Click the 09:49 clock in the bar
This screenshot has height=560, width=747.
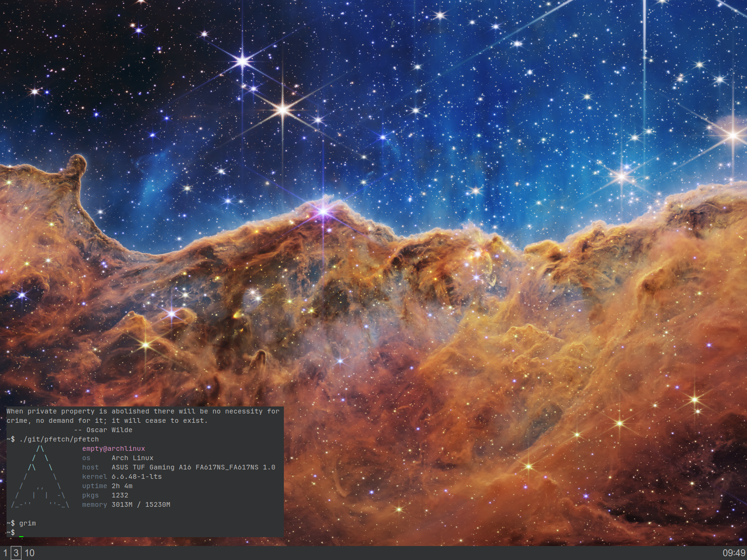pyautogui.click(x=734, y=553)
